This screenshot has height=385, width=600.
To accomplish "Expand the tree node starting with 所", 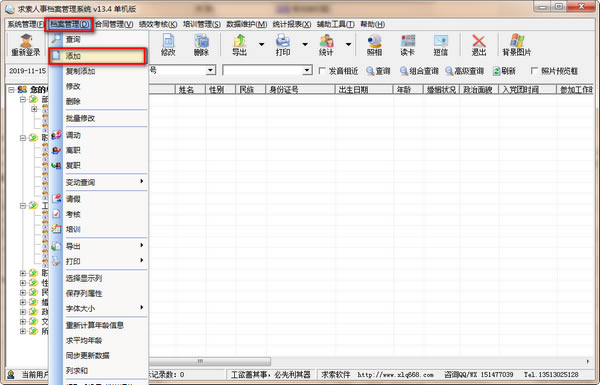I will [23, 331].
